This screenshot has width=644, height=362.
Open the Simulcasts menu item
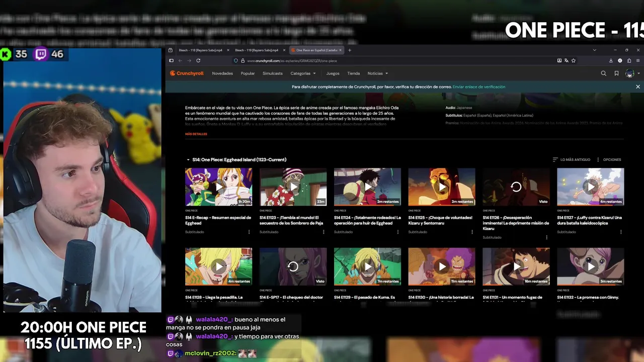click(273, 73)
